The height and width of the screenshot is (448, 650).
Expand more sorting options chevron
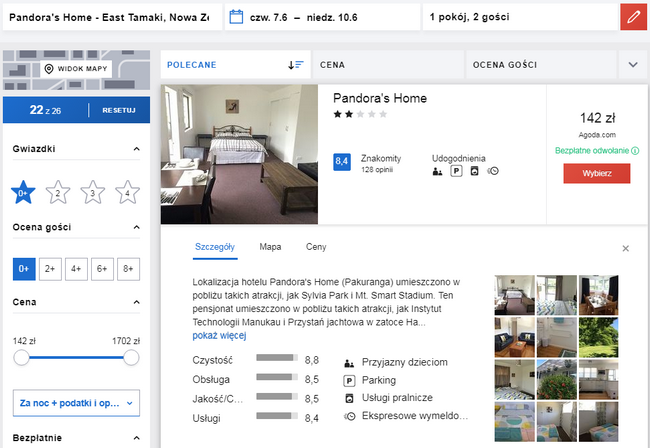click(632, 65)
